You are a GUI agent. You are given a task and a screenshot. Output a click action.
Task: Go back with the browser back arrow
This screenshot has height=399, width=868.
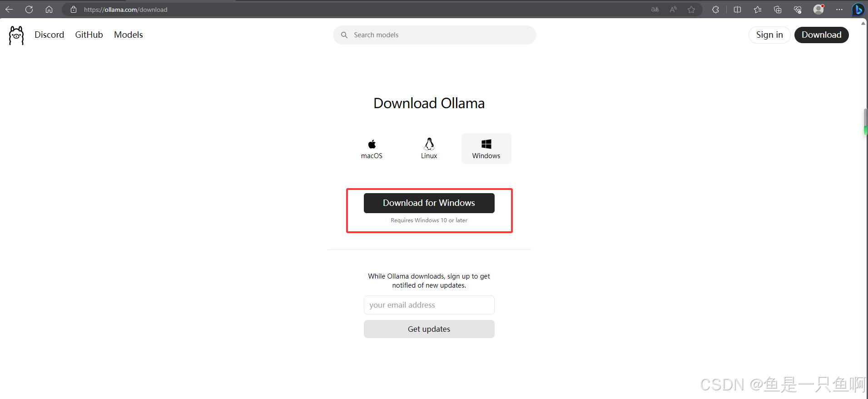[9, 10]
